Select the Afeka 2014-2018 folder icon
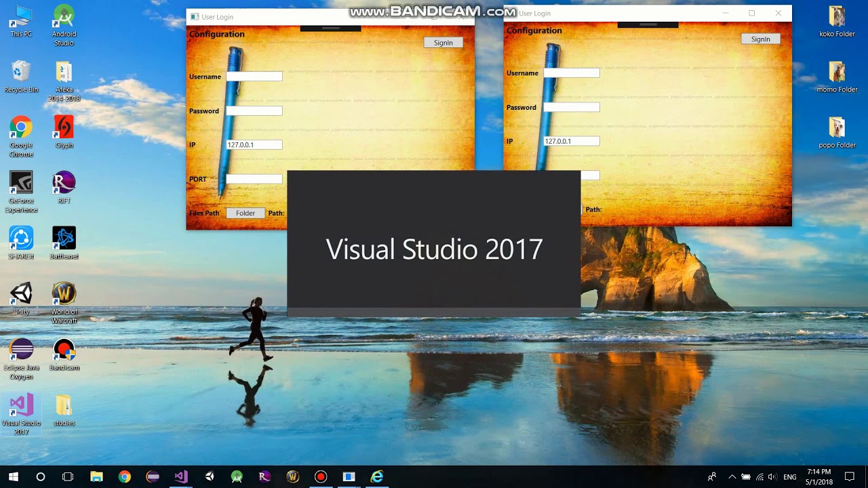 click(64, 81)
